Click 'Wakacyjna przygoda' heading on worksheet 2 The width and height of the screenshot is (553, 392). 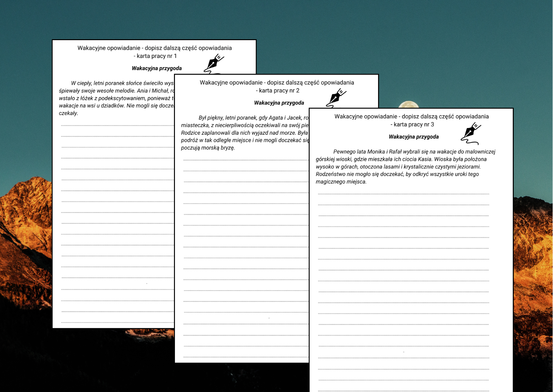[279, 103]
